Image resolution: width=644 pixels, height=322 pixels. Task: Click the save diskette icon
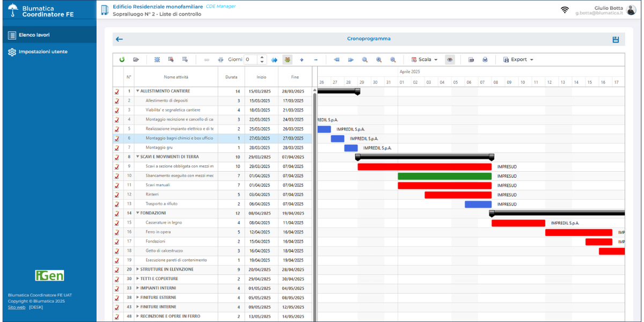coord(616,39)
